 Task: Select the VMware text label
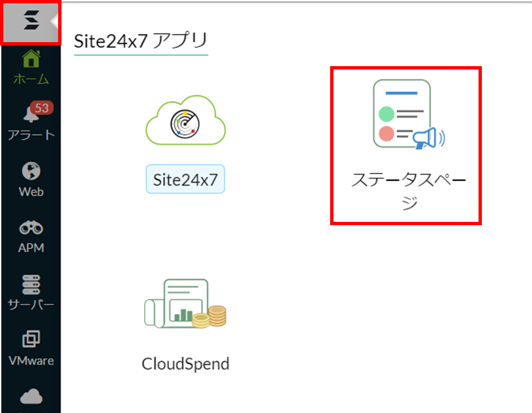point(31,361)
